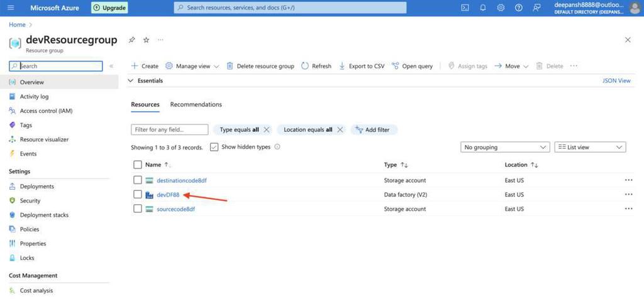Viewport: 644px width, 299px height.
Task: Open the notifications bell
Action: click(483, 8)
